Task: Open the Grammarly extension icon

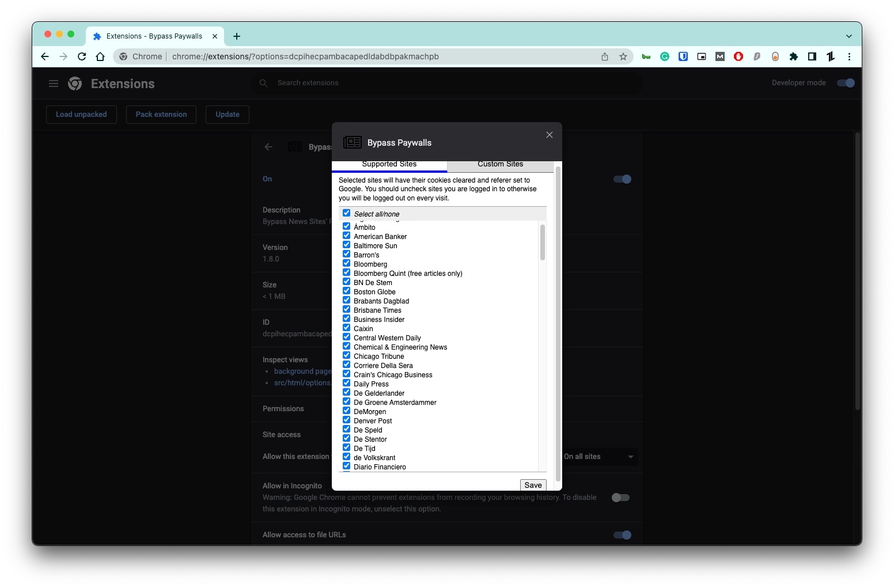Action: [665, 56]
